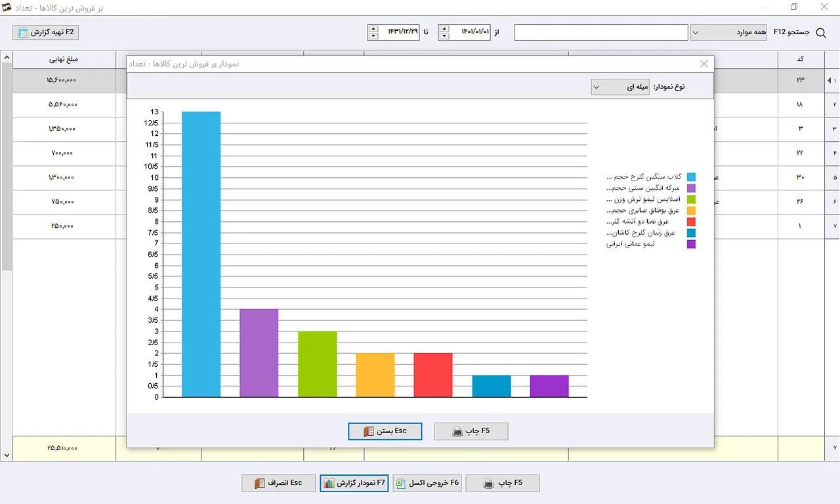Click the search text input field
The image size is (840, 504).
click(x=601, y=32)
